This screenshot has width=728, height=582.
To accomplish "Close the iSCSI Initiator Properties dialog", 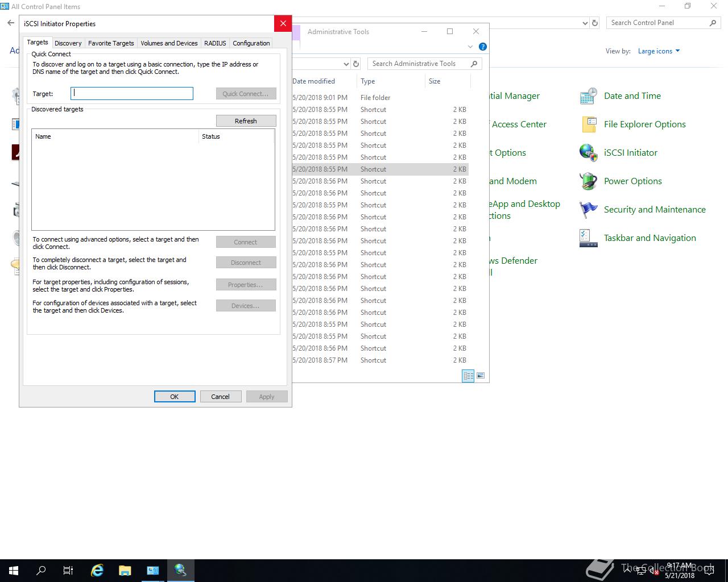I will click(x=283, y=23).
